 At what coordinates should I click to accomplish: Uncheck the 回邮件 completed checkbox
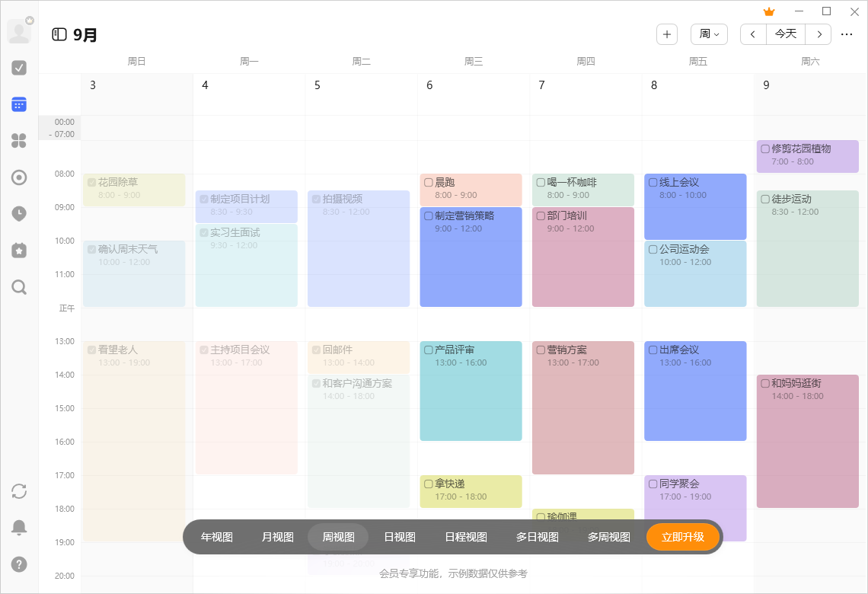pyautogui.click(x=316, y=350)
